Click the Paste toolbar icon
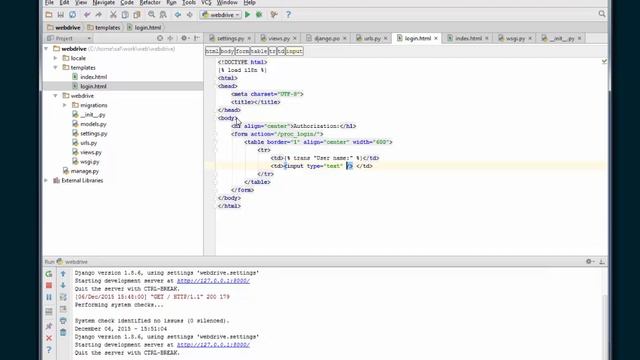This screenshot has height=360, width=640. tap(137, 15)
